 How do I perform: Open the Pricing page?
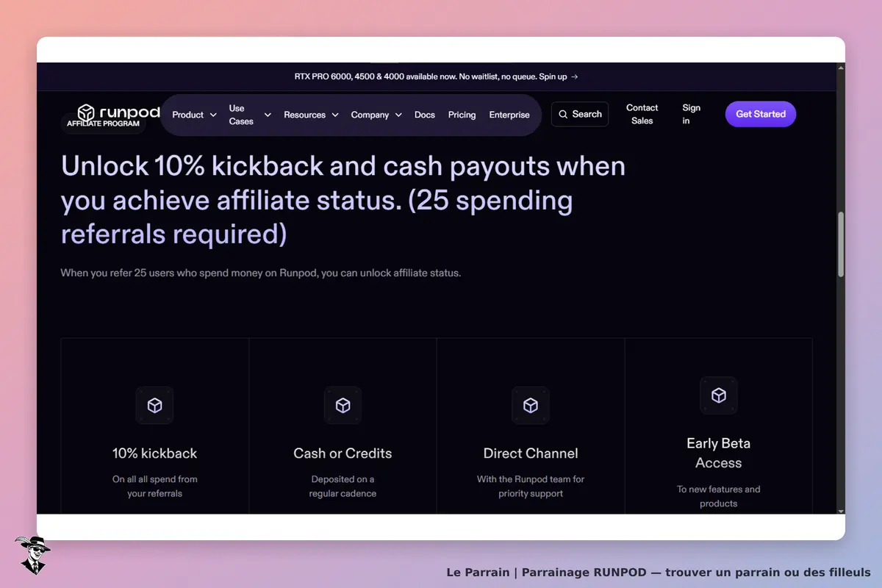pyautogui.click(x=462, y=115)
